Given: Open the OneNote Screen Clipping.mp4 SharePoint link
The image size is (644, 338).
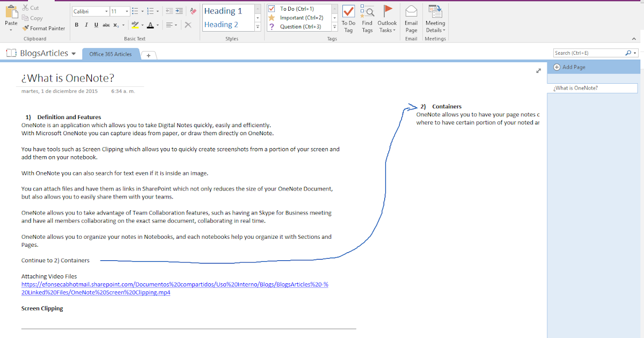Looking at the screenshot, I should tap(175, 288).
